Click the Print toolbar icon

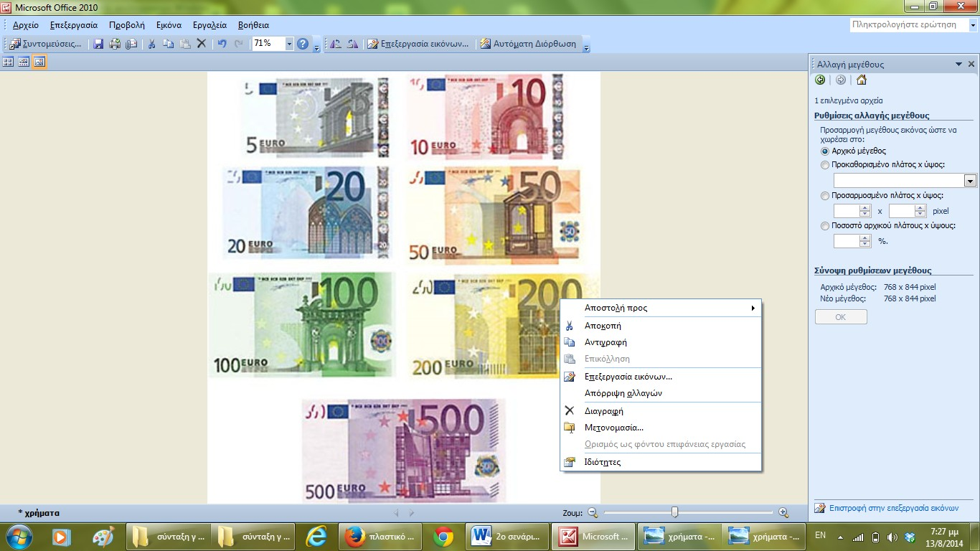click(x=115, y=44)
